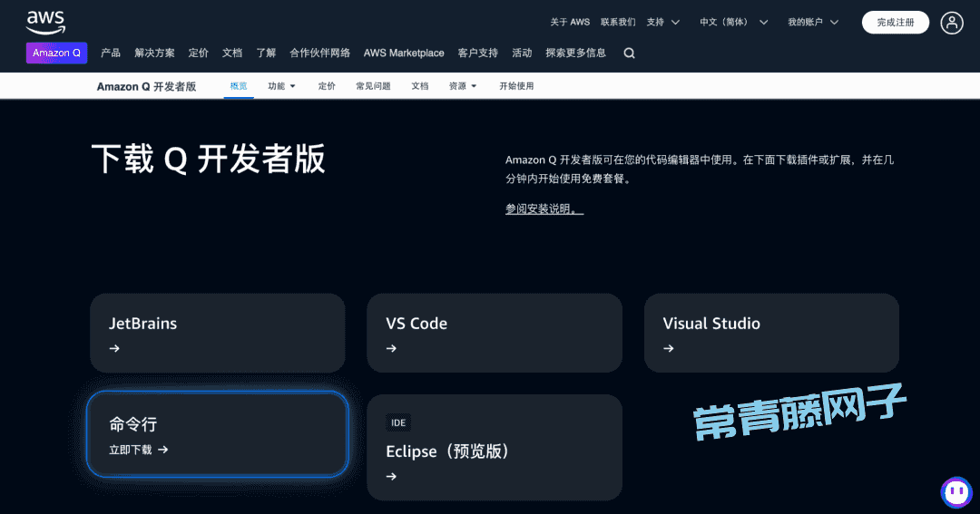Screen dimensions: 980x514
Task: Select the 概览 tab
Action: click(x=239, y=86)
